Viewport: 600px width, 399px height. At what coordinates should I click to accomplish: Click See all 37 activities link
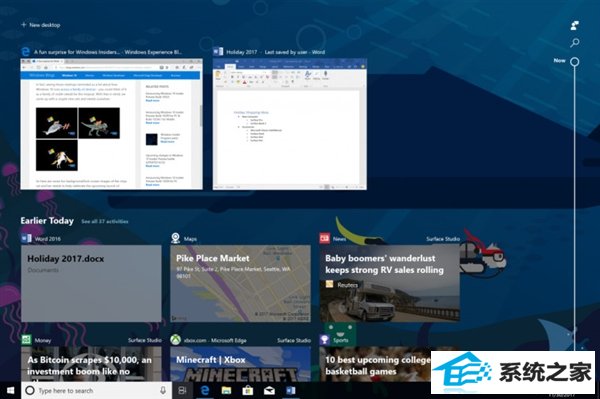click(104, 221)
